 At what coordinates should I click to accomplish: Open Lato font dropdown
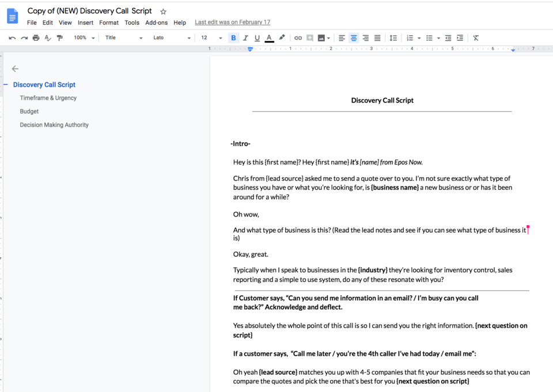pyautogui.click(x=172, y=38)
